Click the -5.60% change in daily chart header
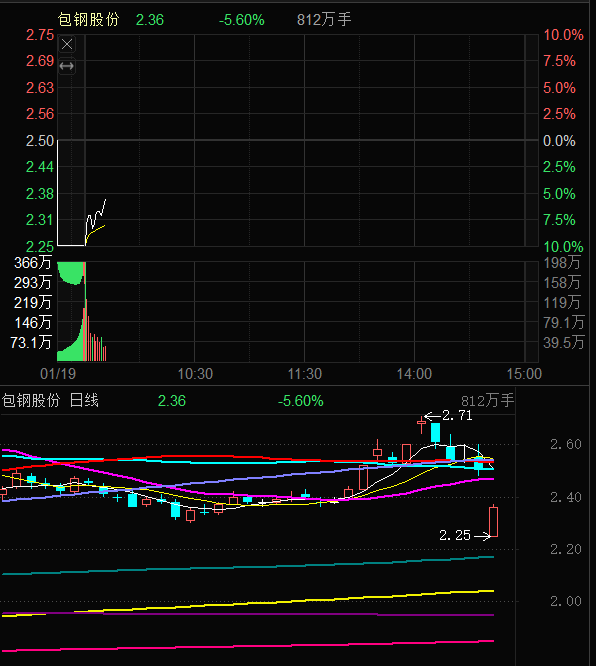The height and width of the screenshot is (666, 596). point(300,401)
